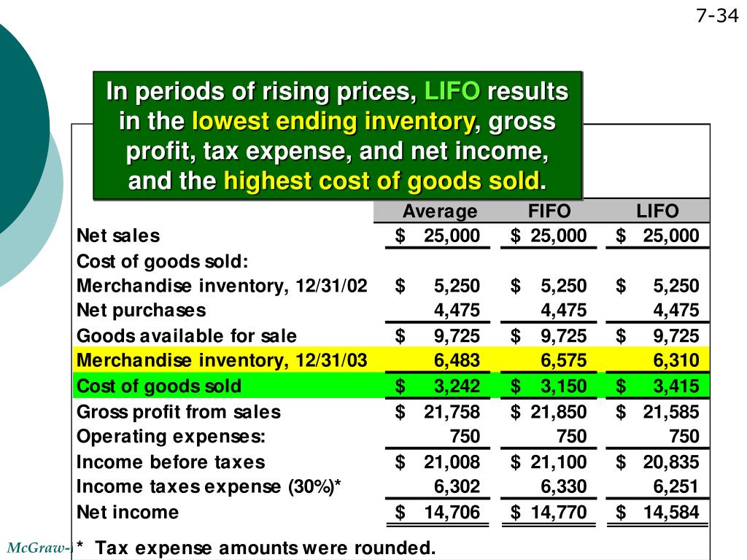The height and width of the screenshot is (560, 747).
Task: Click the tax rounding footnote text
Action: (x=257, y=548)
